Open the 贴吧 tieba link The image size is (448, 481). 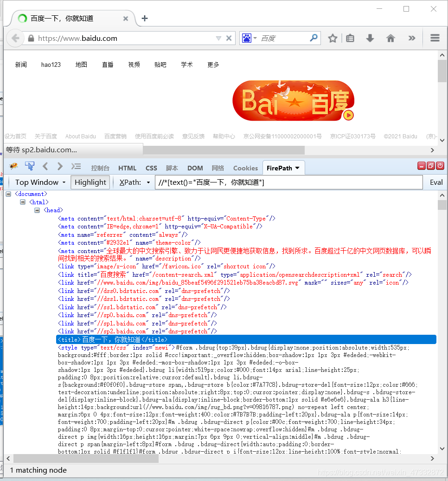pos(160,65)
